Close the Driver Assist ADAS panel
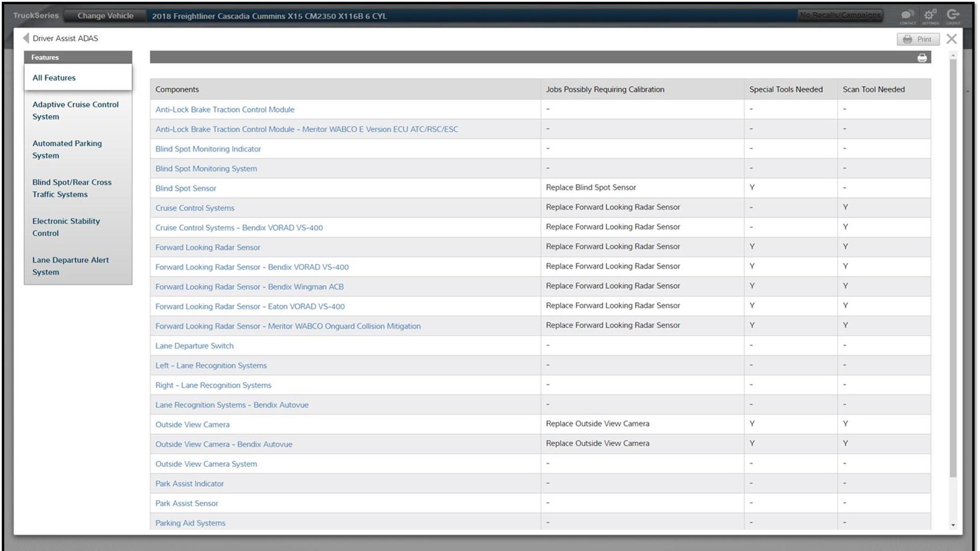The image size is (980, 551). 951,39
